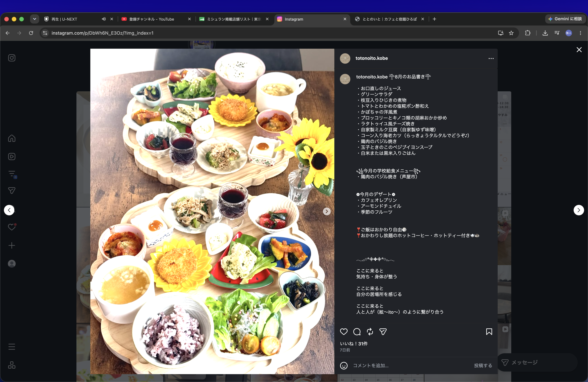Install app icon in address bar

(x=501, y=33)
